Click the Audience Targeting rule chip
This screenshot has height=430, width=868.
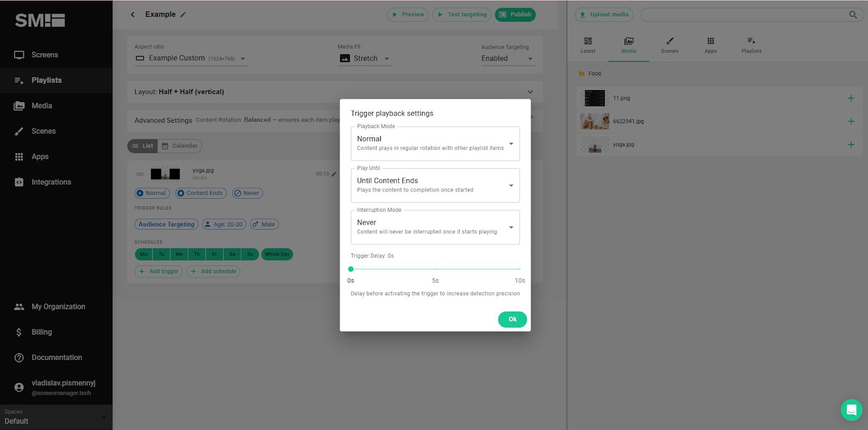pos(167,224)
